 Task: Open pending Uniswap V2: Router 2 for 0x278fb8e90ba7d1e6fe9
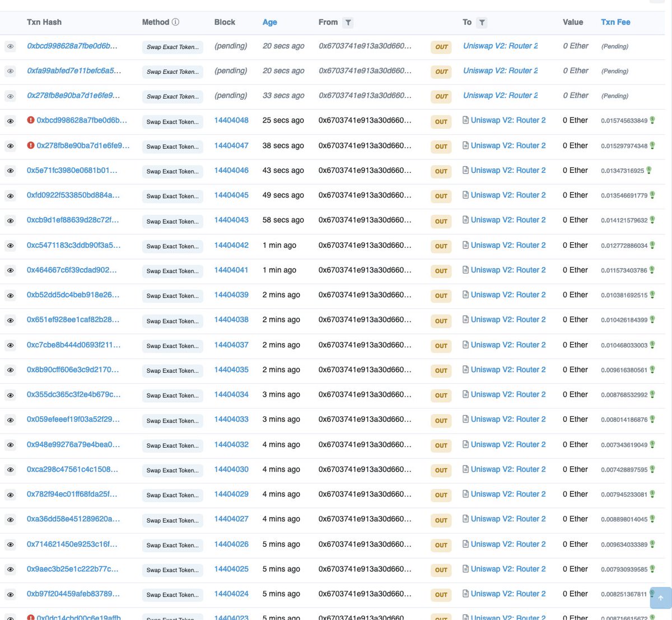[x=500, y=95]
